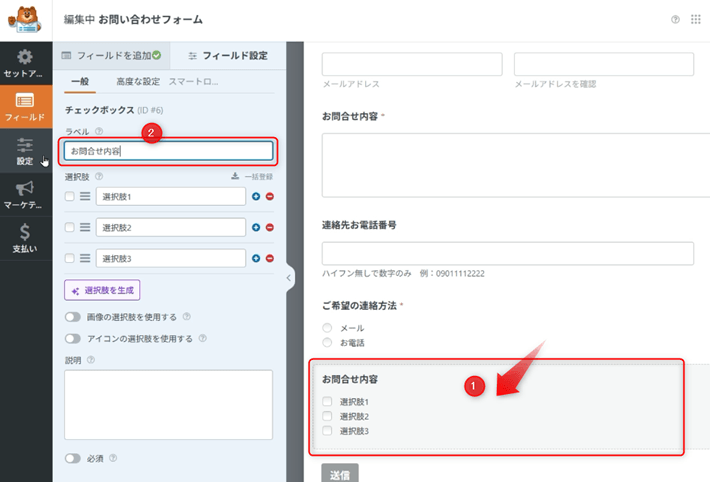Open the 支払い payments section

25,238
